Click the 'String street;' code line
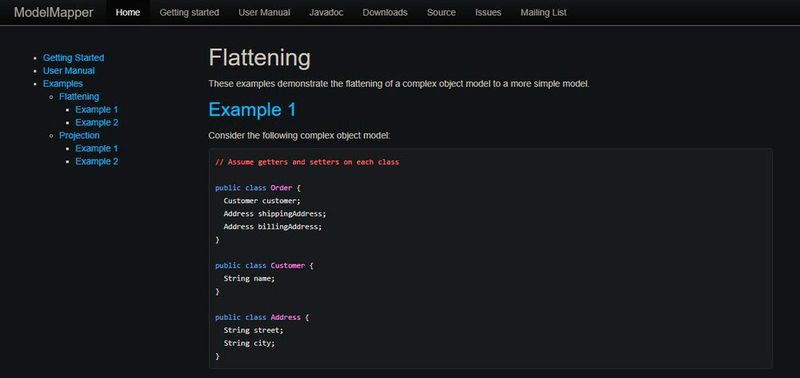800x378 pixels. [x=253, y=331]
